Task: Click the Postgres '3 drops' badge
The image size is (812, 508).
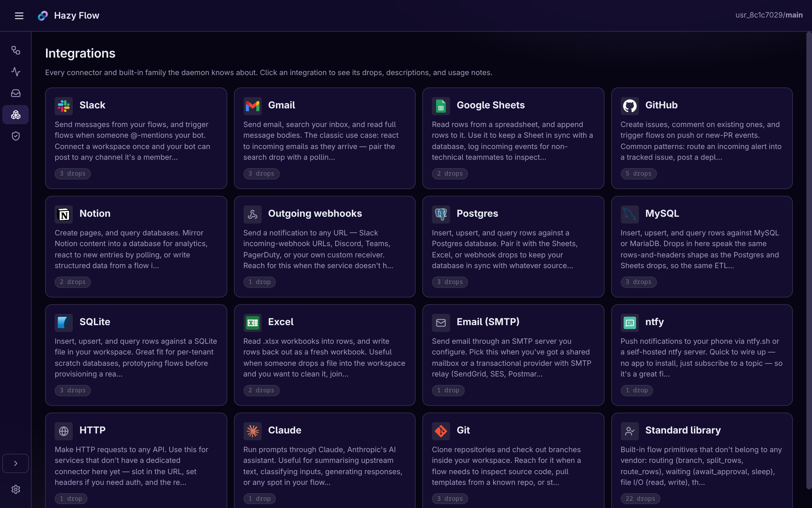Action: (x=450, y=282)
